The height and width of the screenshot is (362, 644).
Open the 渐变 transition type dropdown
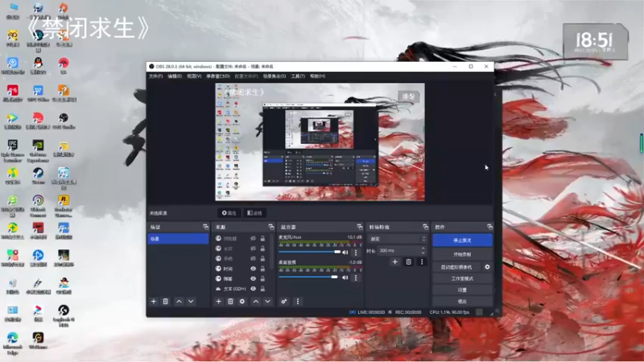pyautogui.click(x=397, y=239)
